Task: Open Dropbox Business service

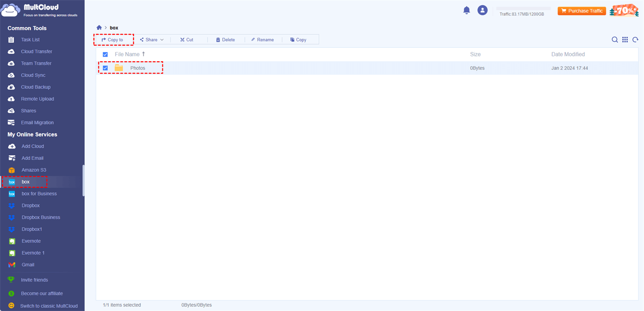Action: click(x=42, y=218)
